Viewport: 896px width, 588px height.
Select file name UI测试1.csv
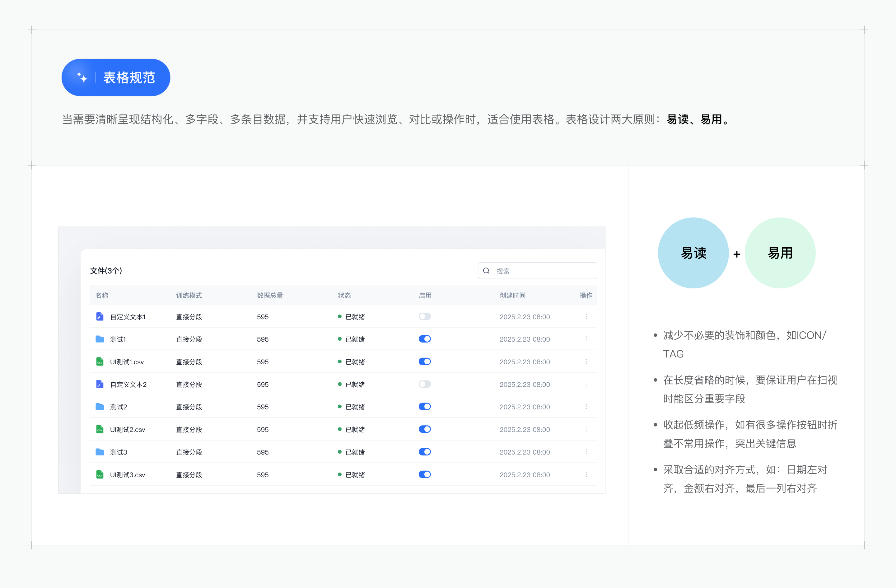tap(127, 362)
